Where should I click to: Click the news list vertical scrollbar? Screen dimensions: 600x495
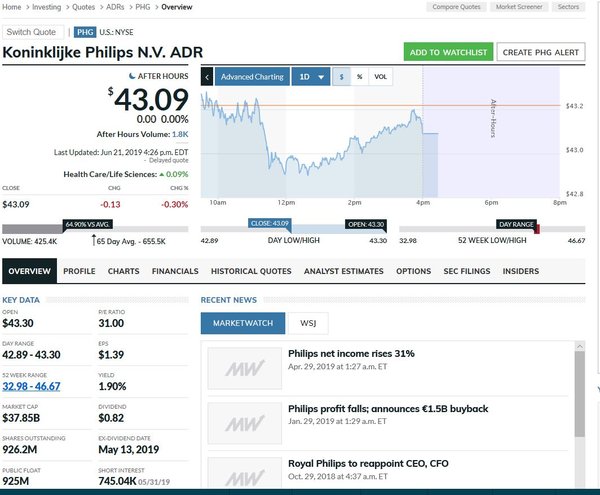tap(579, 400)
